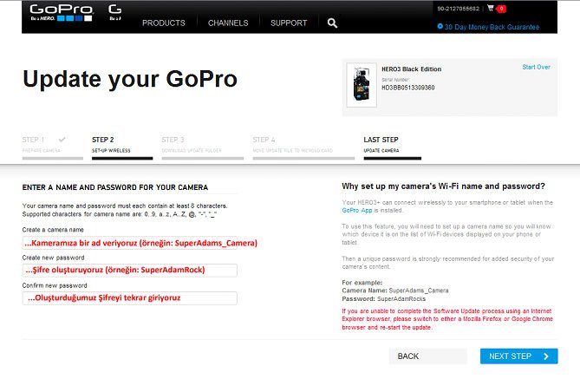The image size is (580, 392).
Task: Click the cart item count badge
Action: tap(501, 9)
